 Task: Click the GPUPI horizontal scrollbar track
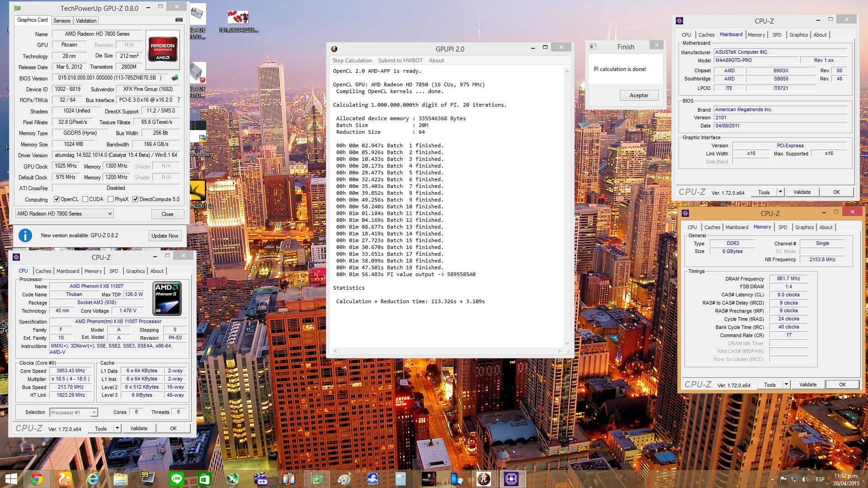click(x=448, y=351)
